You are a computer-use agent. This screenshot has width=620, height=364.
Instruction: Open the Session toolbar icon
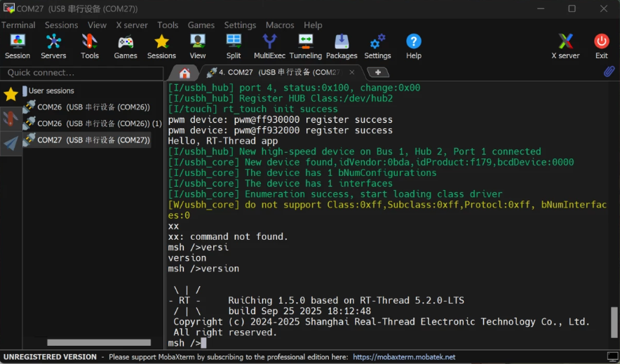tap(18, 46)
